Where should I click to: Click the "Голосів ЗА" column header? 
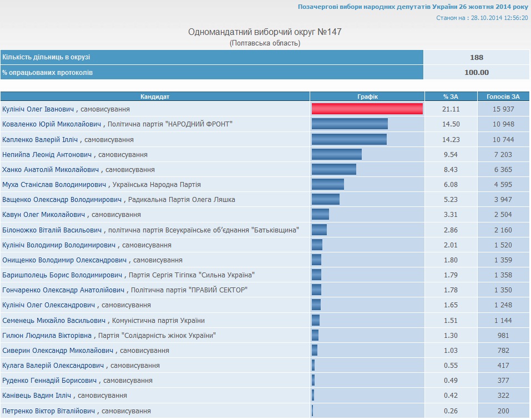503,97
